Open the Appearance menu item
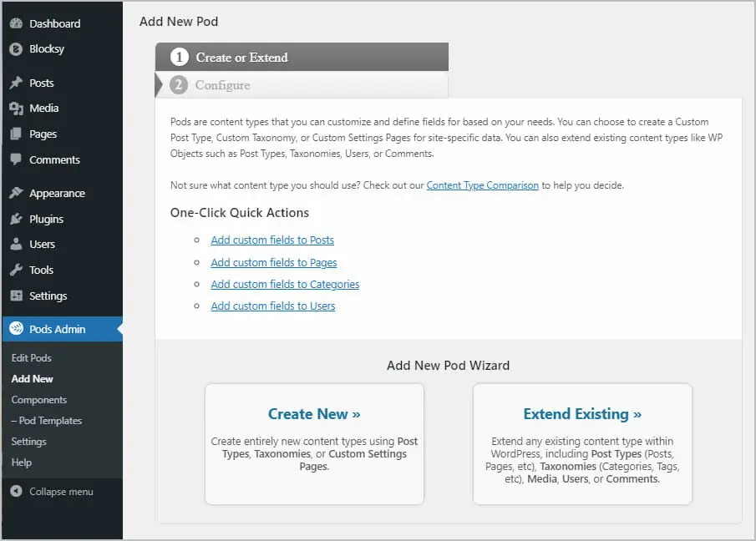Viewport: 756px width, 541px height. pos(62,193)
